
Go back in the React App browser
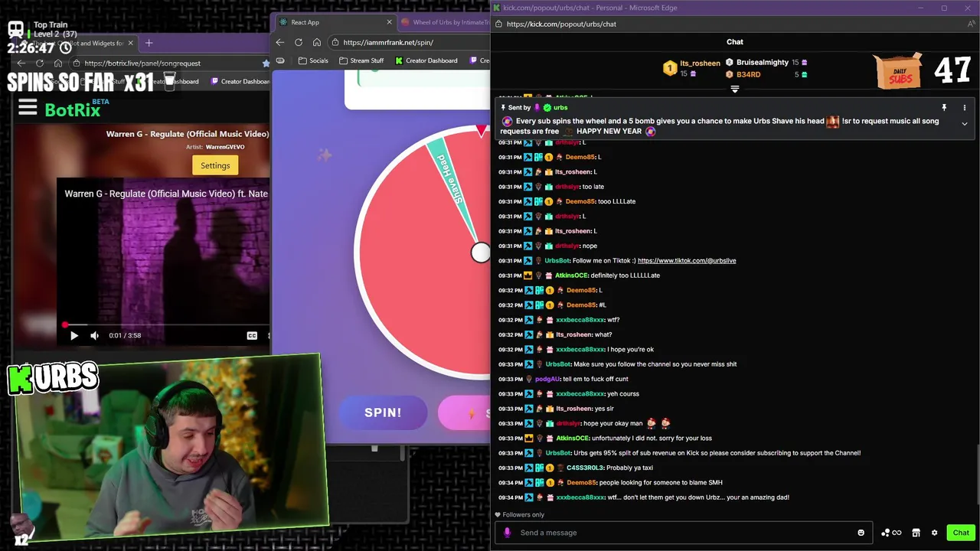click(280, 42)
